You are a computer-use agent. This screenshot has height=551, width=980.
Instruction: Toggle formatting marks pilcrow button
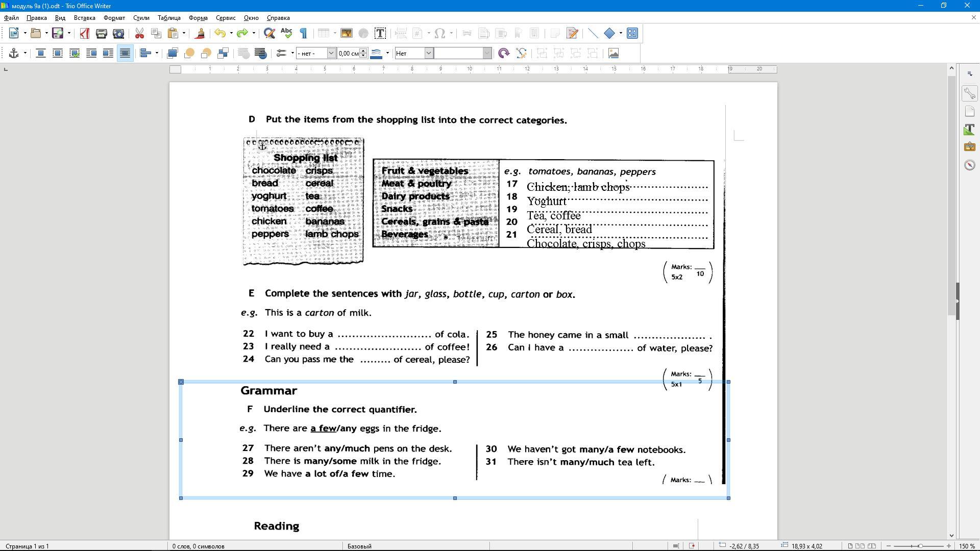point(303,34)
